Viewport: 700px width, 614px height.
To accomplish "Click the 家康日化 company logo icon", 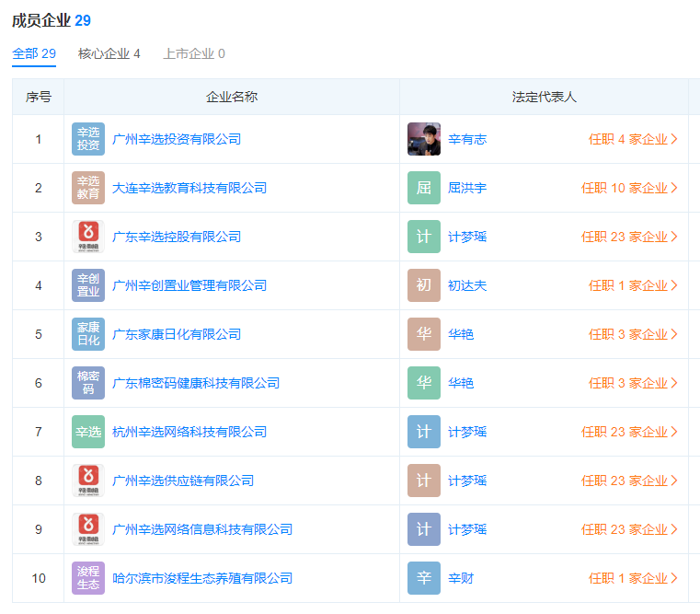I will pyautogui.click(x=88, y=334).
